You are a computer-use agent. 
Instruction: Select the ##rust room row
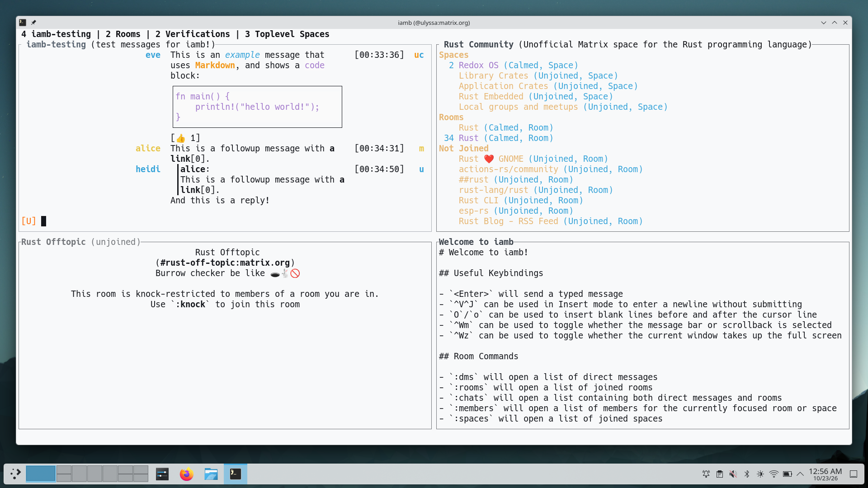click(x=516, y=179)
